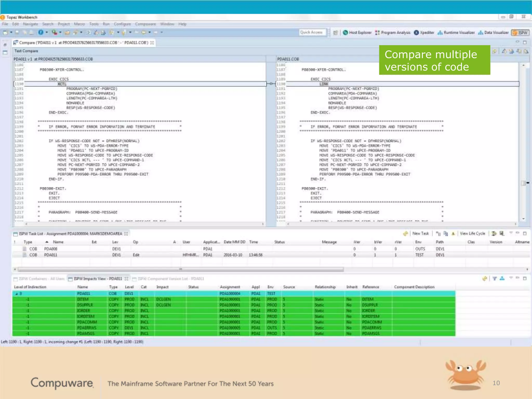Click View Life Cycle button
Image resolution: width=532 pixels, height=399 pixels.
[x=473, y=234]
